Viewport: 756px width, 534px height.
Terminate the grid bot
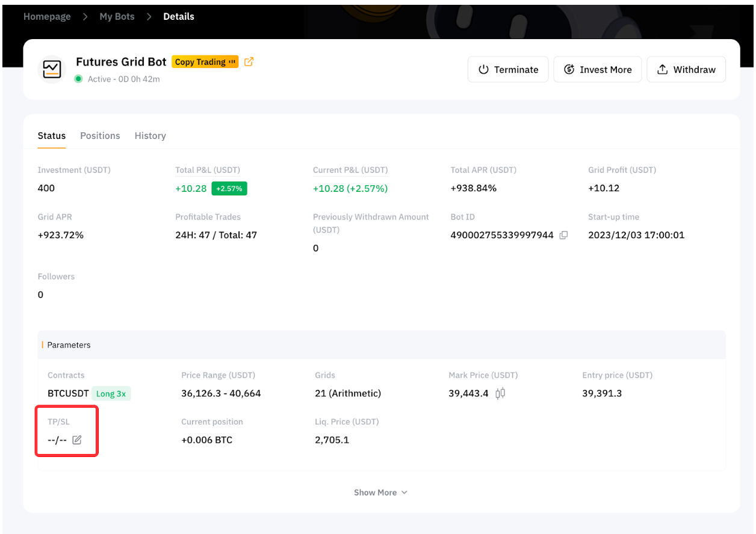508,70
